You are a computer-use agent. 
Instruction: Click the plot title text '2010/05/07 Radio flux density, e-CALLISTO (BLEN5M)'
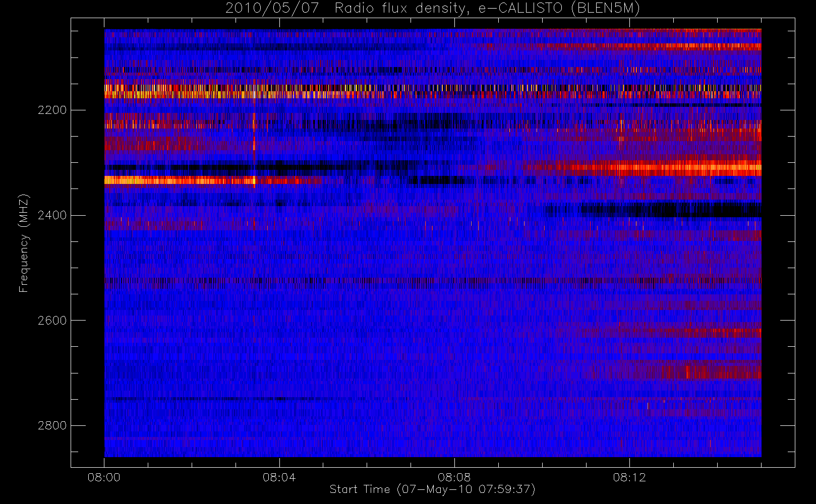coord(432,9)
